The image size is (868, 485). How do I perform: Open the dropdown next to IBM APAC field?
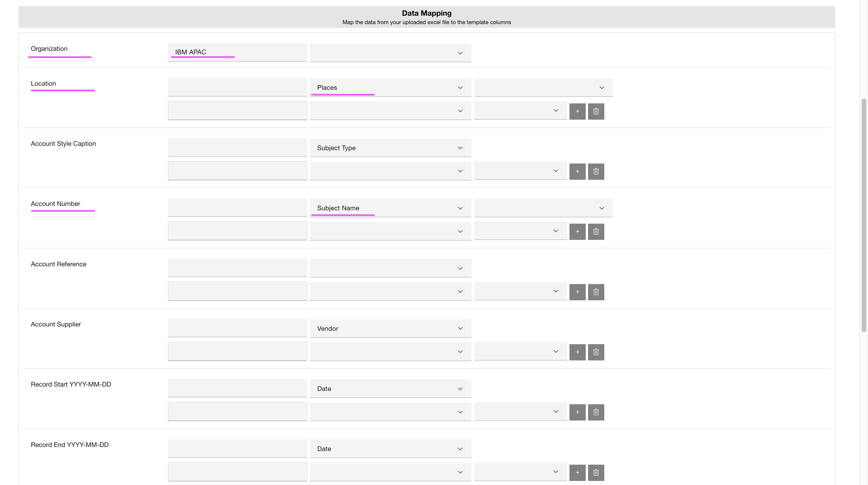390,53
